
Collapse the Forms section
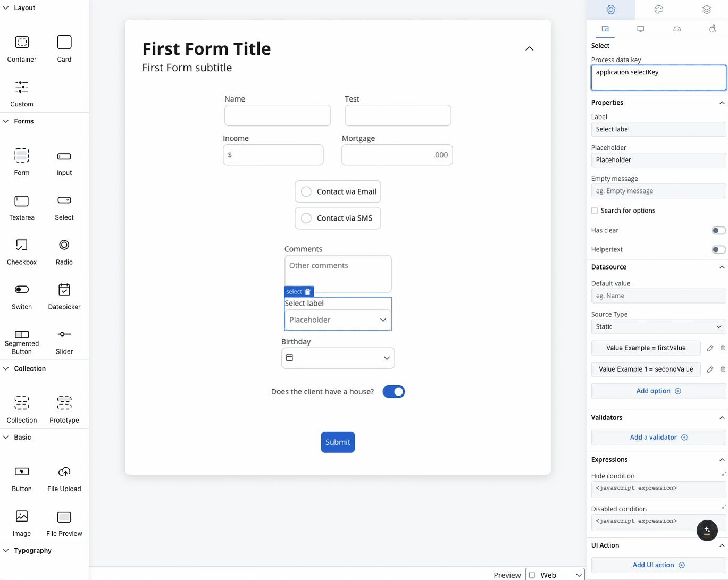click(6, 121)
